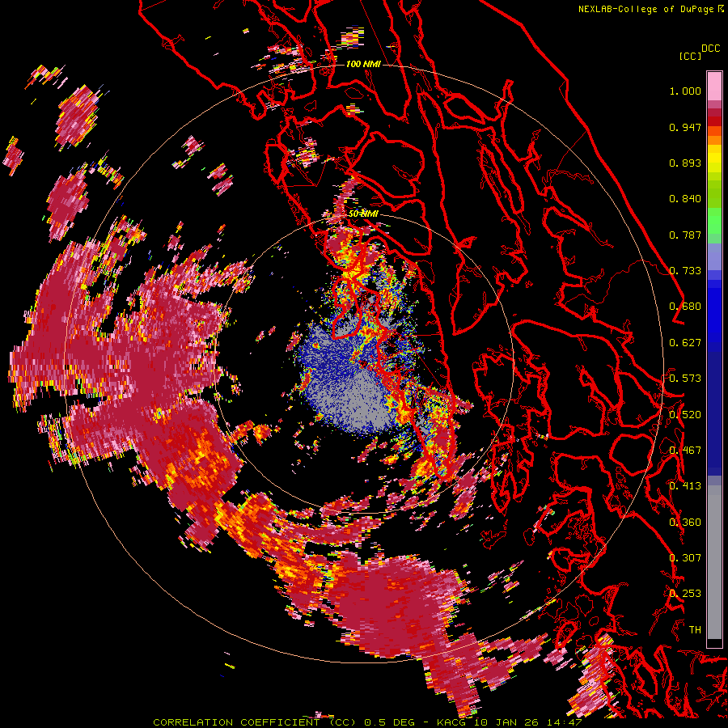Select the 0.307 value on the color scale
This screenshot has height=728, width=728.
[x=685, y=558]
